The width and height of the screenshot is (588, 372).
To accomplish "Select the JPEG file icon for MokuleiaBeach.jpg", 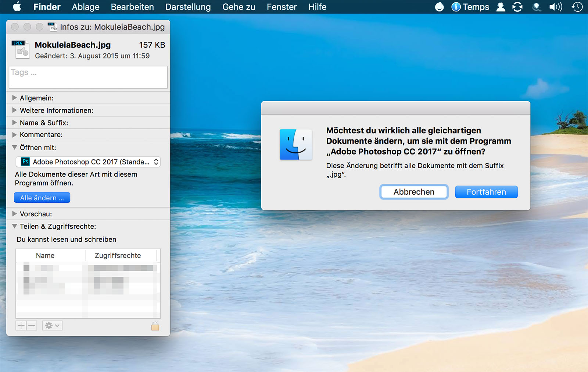I will [20, 50].
